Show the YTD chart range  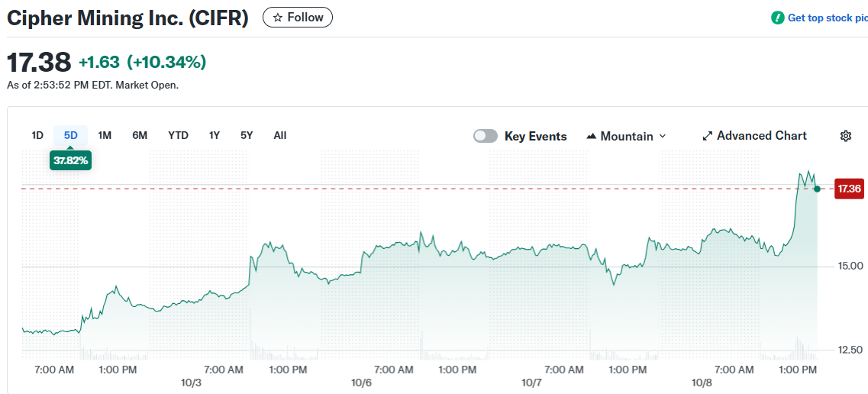178,135
